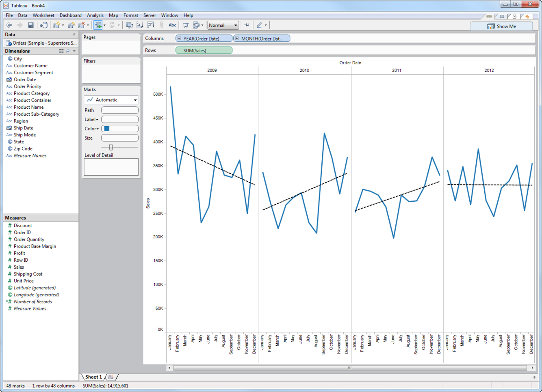Open the Clear Sheet dropdown arrow
The height and width of the screenshot is (392, 542).
[x=88, y=25]
